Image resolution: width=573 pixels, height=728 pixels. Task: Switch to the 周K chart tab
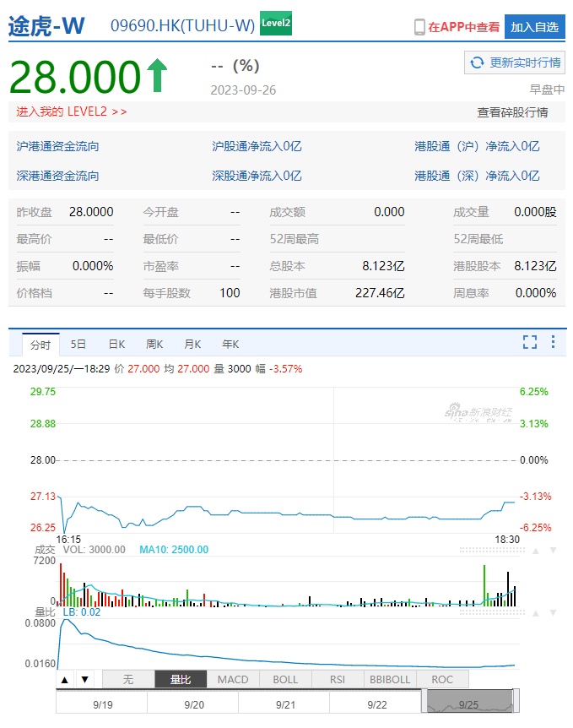tap(154, 344)
